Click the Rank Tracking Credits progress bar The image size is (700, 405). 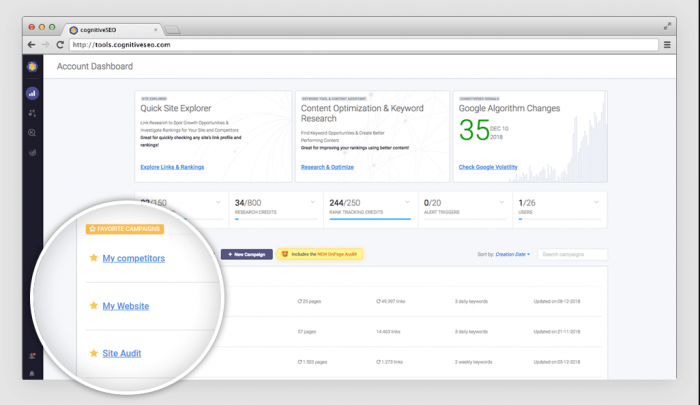370,219
